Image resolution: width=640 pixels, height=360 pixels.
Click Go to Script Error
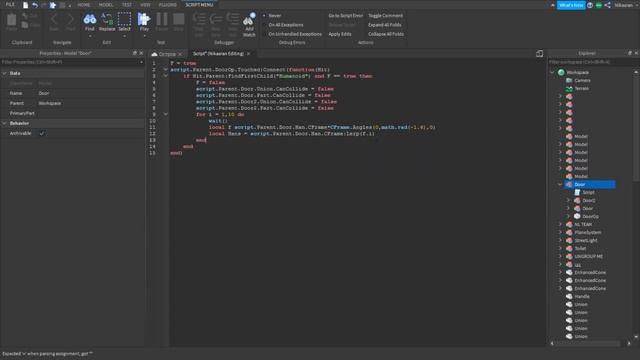[x=345, y=16]
